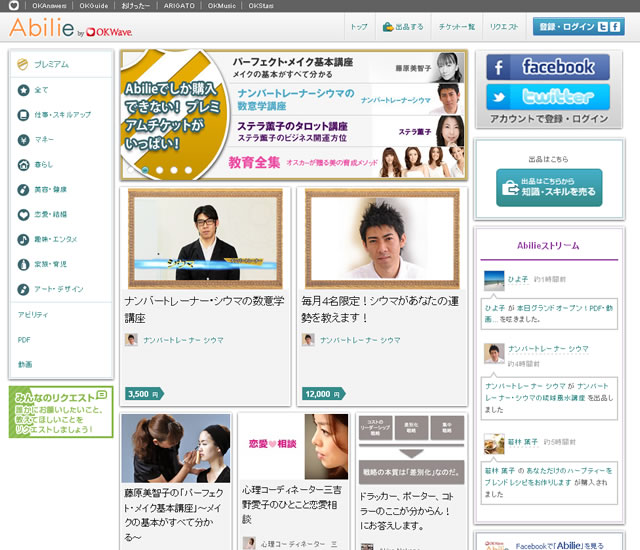Screen dimensions: 640x550
Task: Select the 動画 filter in the sidebar
Action: tap(25, 364)
